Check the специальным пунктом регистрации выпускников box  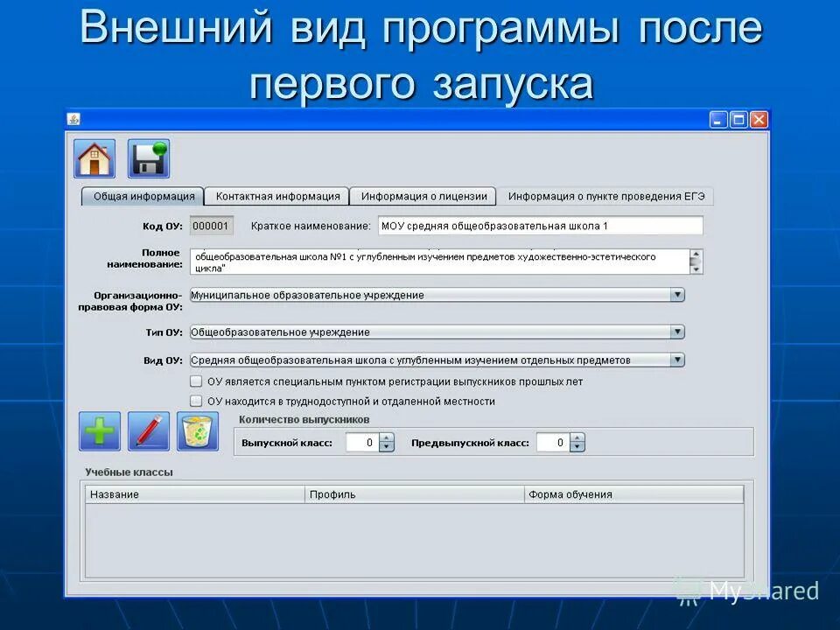click(196, 381)
